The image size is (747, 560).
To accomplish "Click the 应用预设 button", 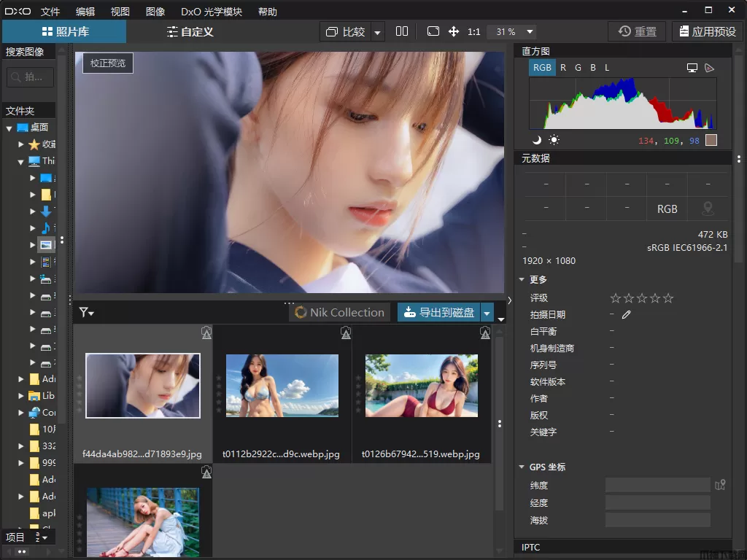I will click(x=707, y=31).
